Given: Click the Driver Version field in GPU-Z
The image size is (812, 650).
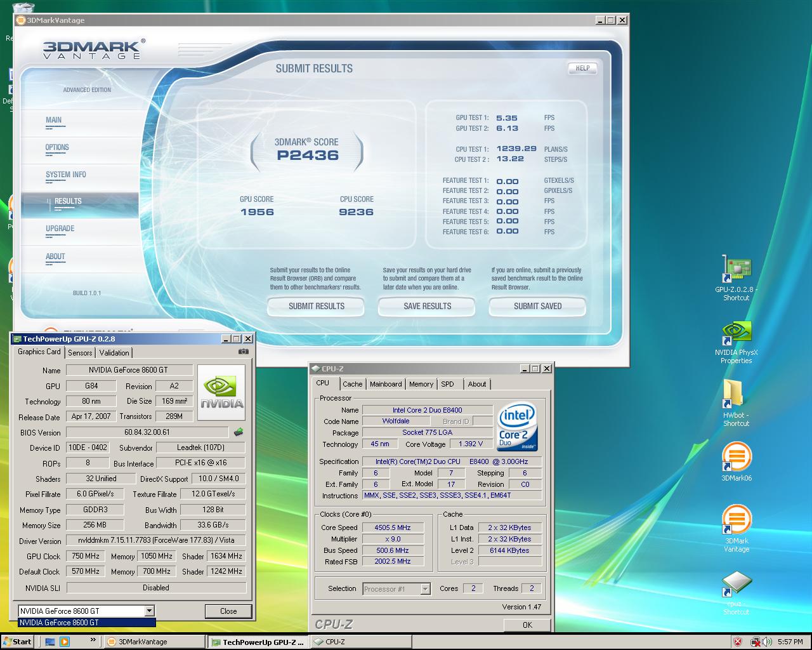Looking at the screenshot, I should (156, 541).
